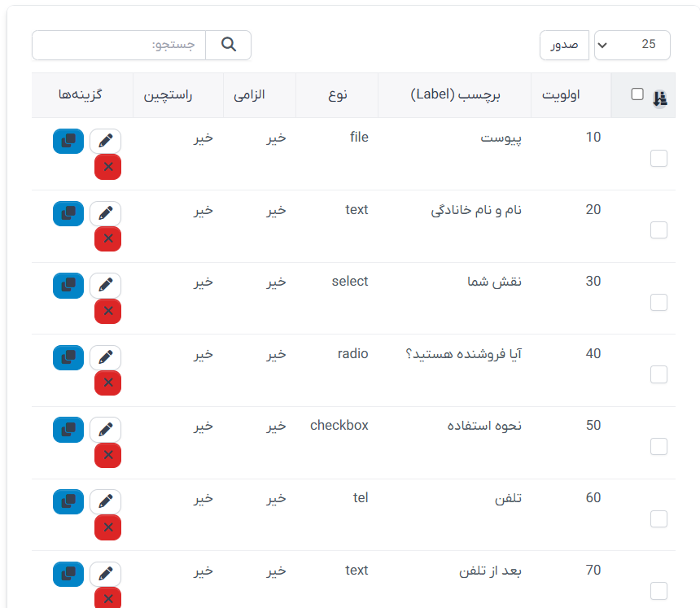The image size is (700, 608).
Task: Duplicate the نام و نام خانادگی field
Action: [68, 213]
